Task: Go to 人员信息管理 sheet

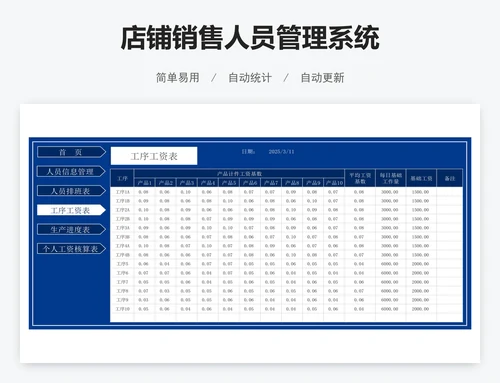Action: pyautogui.click(x=71, y=172)
